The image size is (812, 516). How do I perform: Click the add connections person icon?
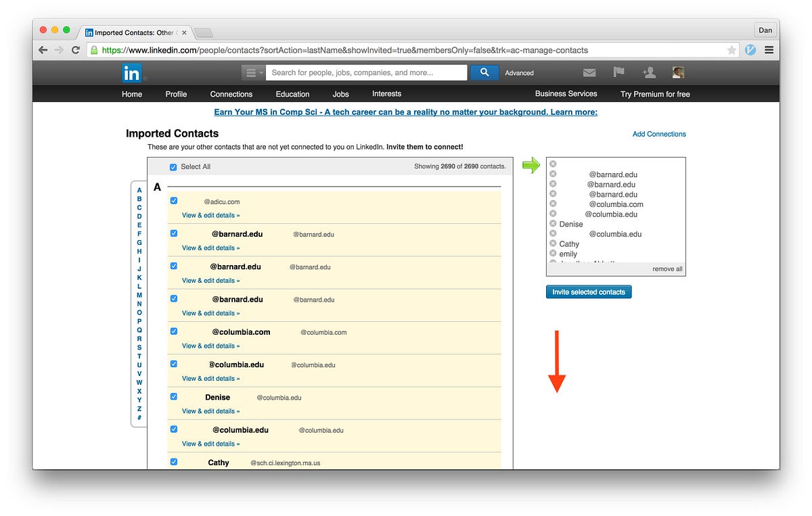pos(648,72)
